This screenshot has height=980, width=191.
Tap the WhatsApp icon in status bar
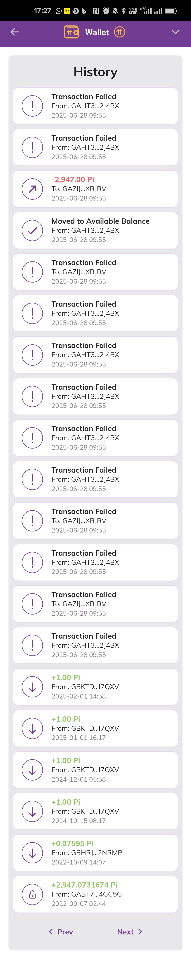click(x=59, y=11)
